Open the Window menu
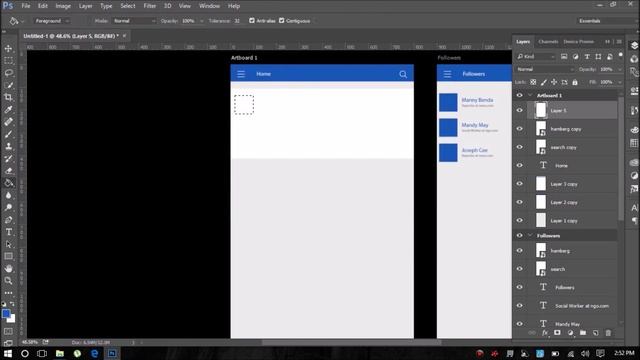The width and height of the screenshot is (640, 360). (x=209, y=6)
